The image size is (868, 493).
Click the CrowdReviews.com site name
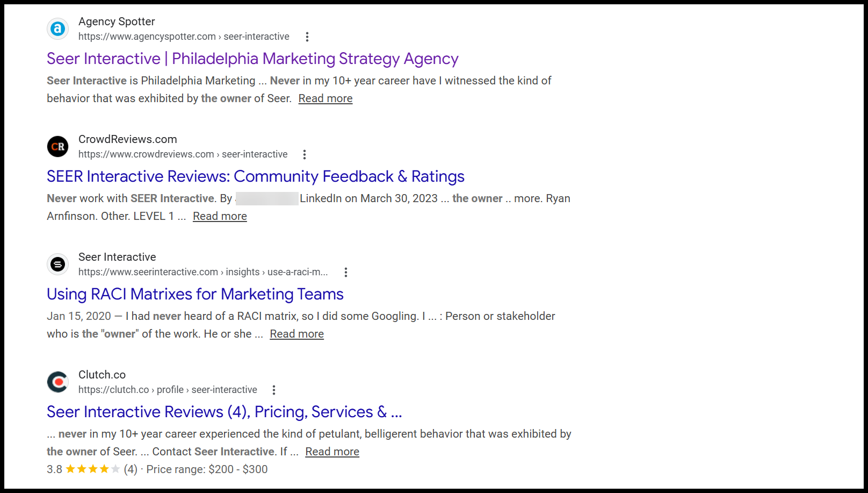pos(127,139)
